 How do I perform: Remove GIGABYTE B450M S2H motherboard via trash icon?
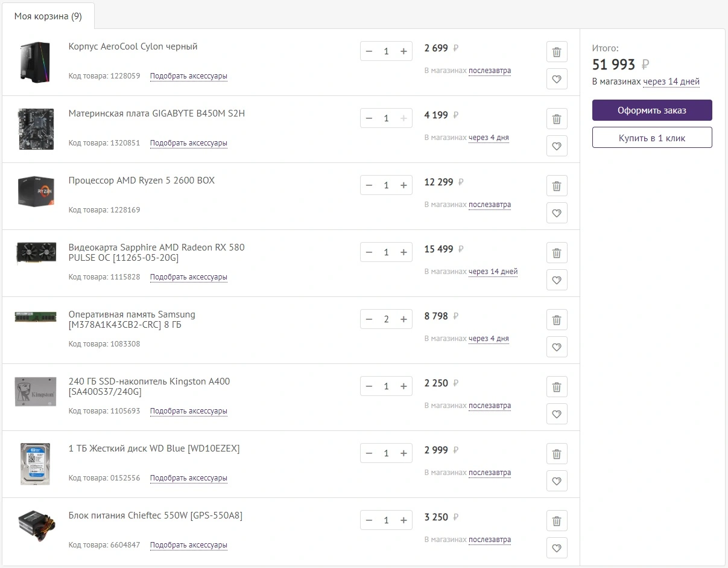point(557,119)
